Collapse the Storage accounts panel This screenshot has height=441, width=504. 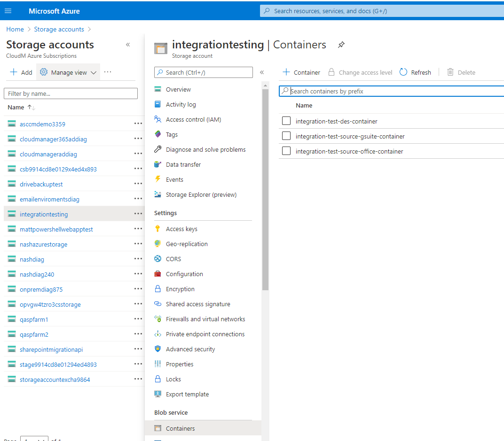(127, 45)
